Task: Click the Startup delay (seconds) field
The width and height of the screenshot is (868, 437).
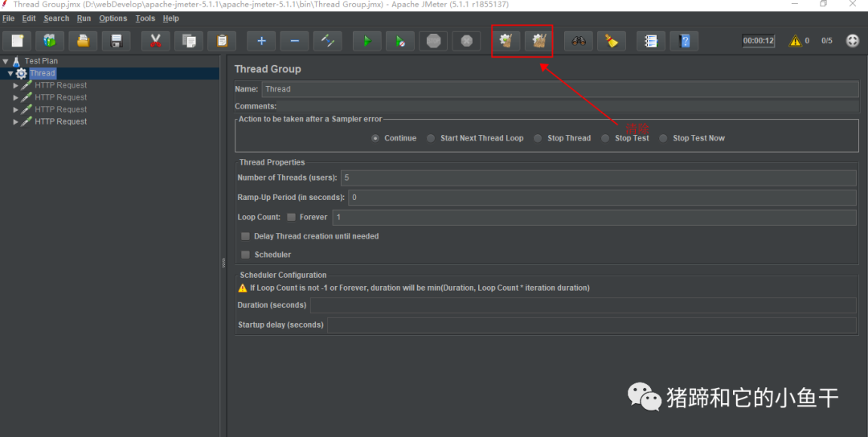Action: coord(592,325)
